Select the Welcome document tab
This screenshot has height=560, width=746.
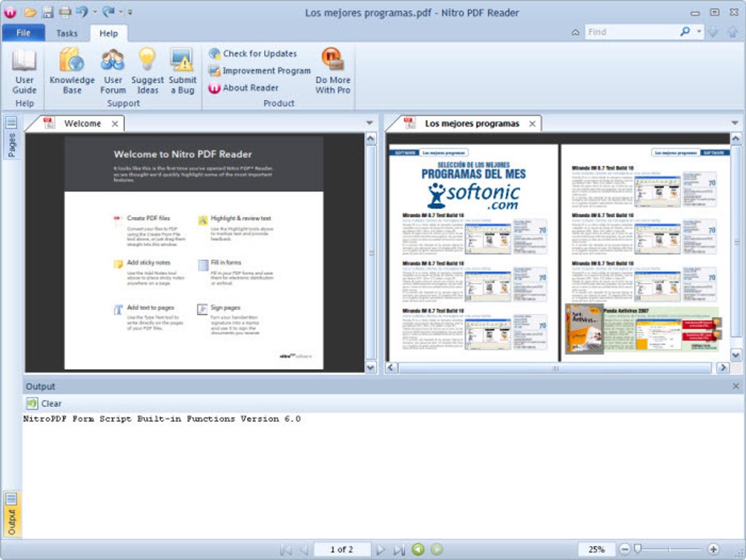tap(75, 124)
